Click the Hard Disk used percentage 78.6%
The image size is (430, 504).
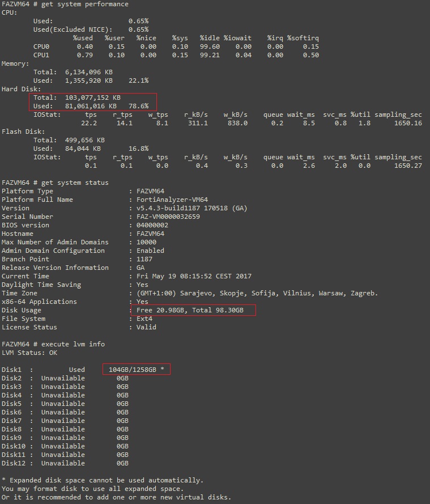pos(138,106)
